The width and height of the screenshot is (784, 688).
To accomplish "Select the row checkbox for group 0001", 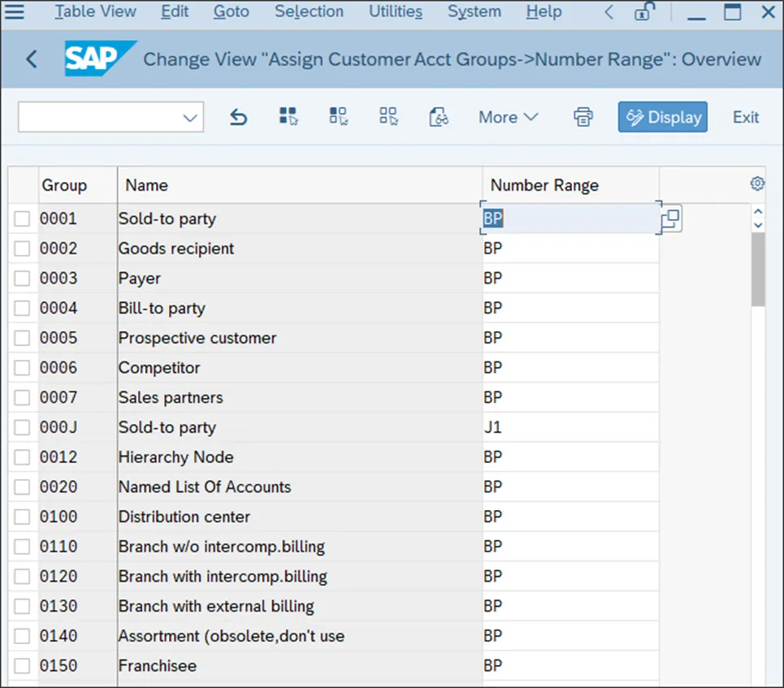I will coord(22,219).
